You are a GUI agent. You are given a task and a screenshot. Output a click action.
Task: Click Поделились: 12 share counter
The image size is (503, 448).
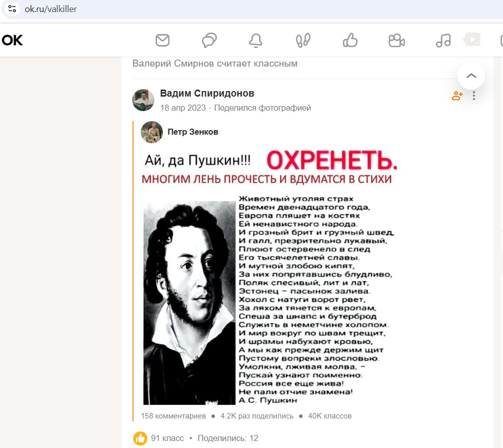click(228, 438)
